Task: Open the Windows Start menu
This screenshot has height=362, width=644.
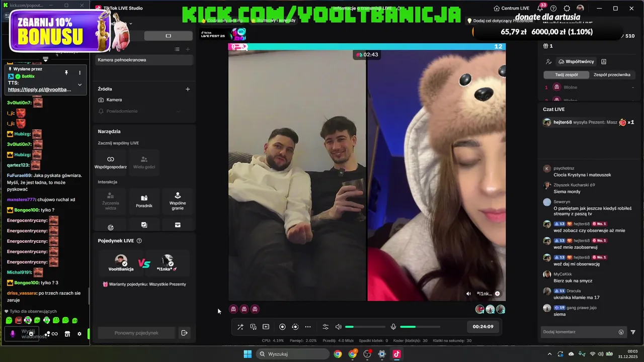Action: tap(248, 354)
